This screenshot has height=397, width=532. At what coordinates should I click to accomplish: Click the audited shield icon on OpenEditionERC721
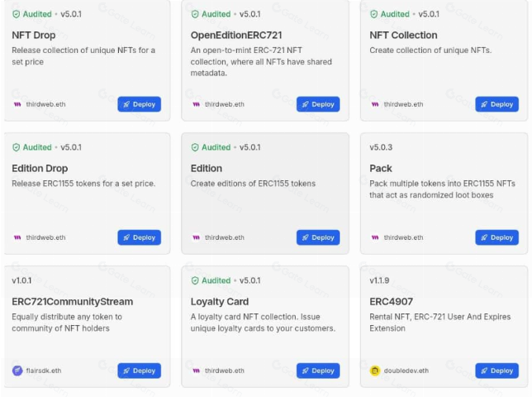point(195,14)
